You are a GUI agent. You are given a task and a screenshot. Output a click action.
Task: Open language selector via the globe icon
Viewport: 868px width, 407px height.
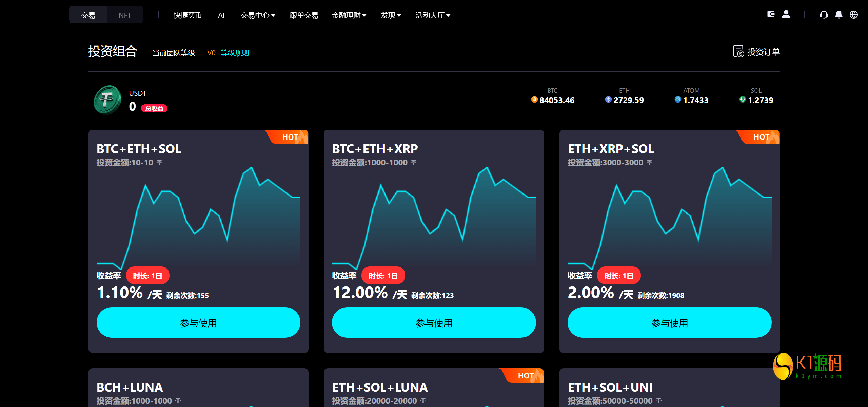tap(855, 15)
